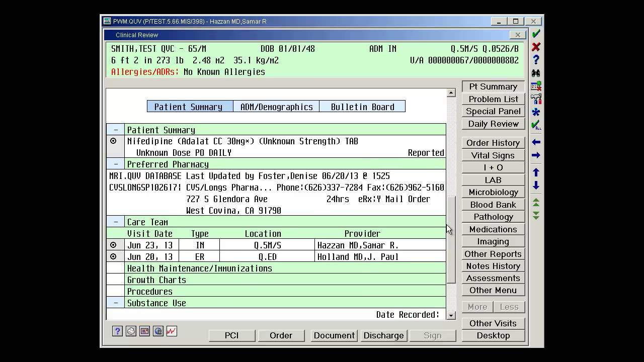644x362 pixels.
Task: Click the green double up arrow icon
Action: click(536, 202)
